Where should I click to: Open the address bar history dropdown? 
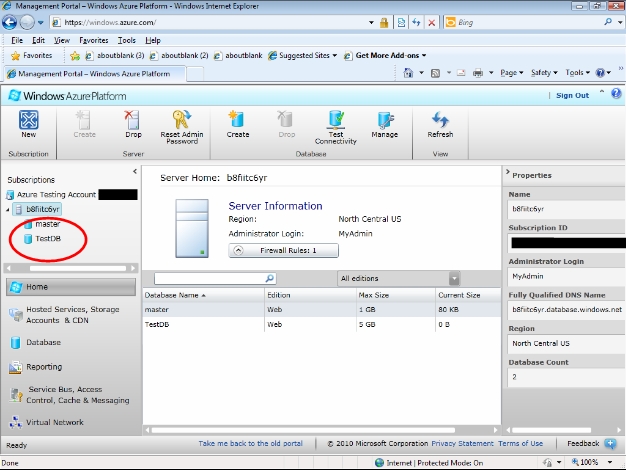pos(371,22)
